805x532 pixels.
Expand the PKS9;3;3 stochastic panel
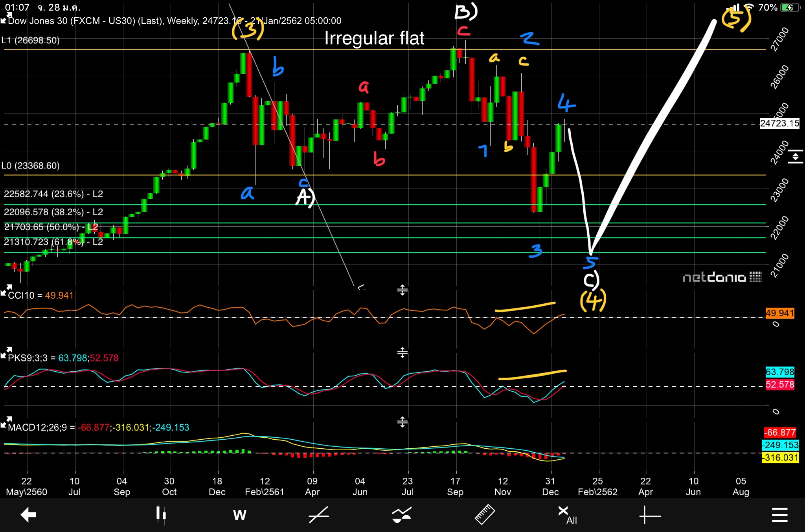(x=6, y=353)
